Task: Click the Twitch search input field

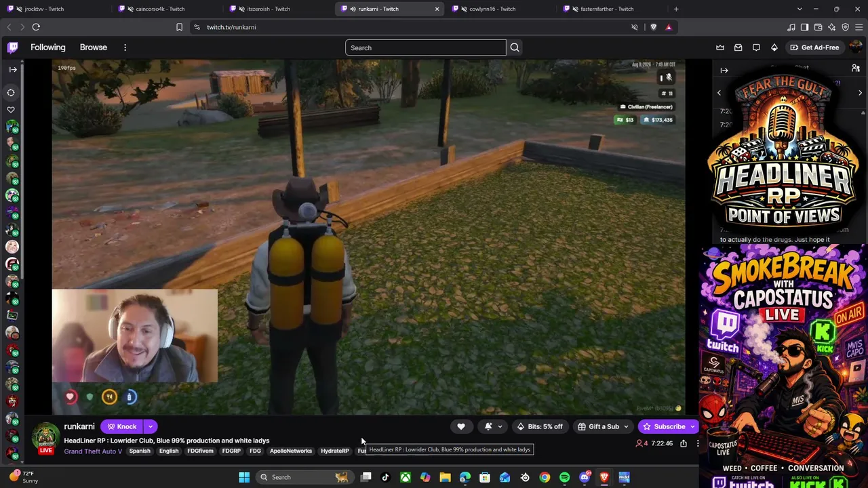Action: [425, 47]
